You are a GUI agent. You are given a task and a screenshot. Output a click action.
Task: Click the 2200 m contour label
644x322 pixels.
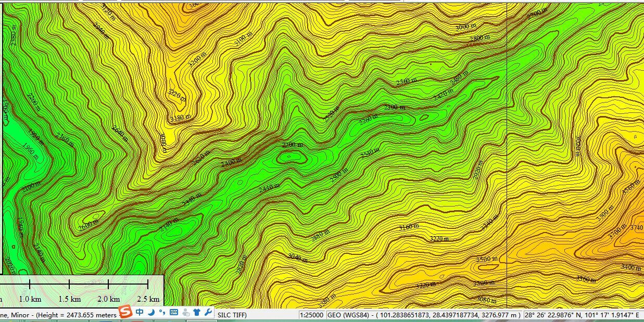tap(292, 145)
